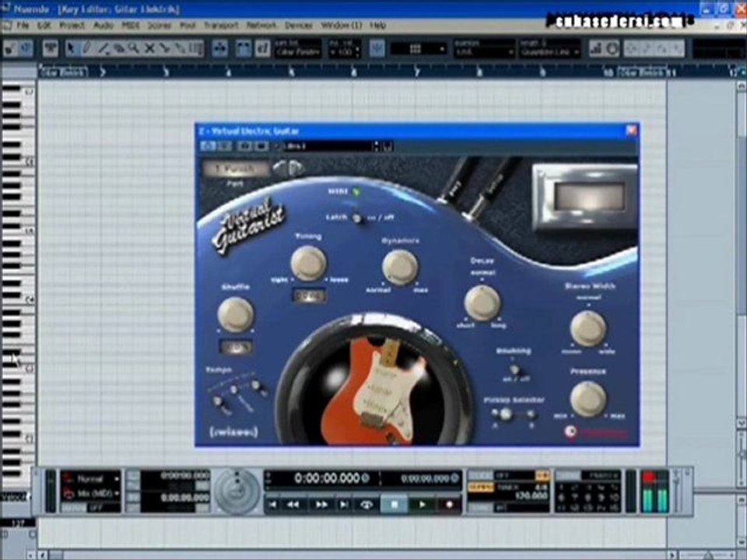
Task: Click the value box under Tuning
Action: (x=309, y=296)
